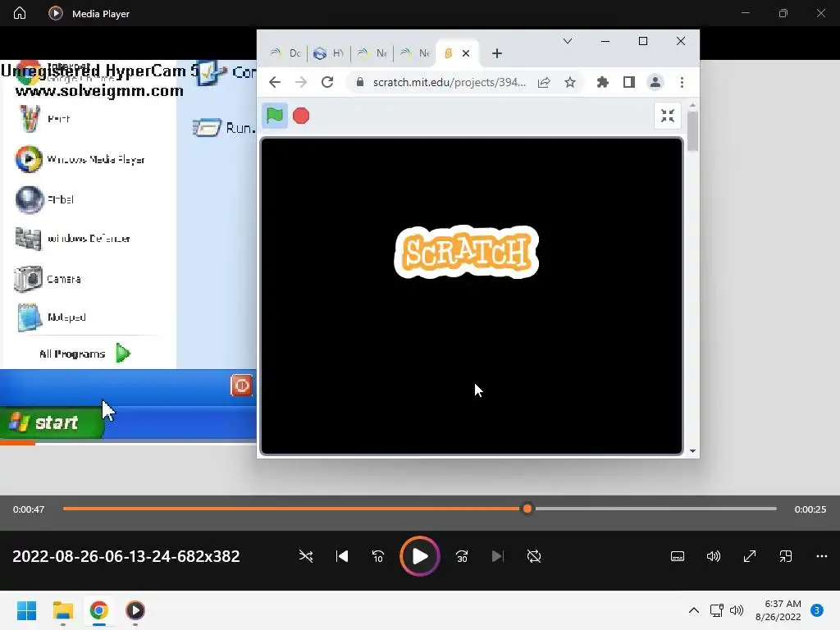Image resolution: width=840 pixels, height=630 pixels.
Task: Open Chrome profile avatar
Action: (655, 82)
